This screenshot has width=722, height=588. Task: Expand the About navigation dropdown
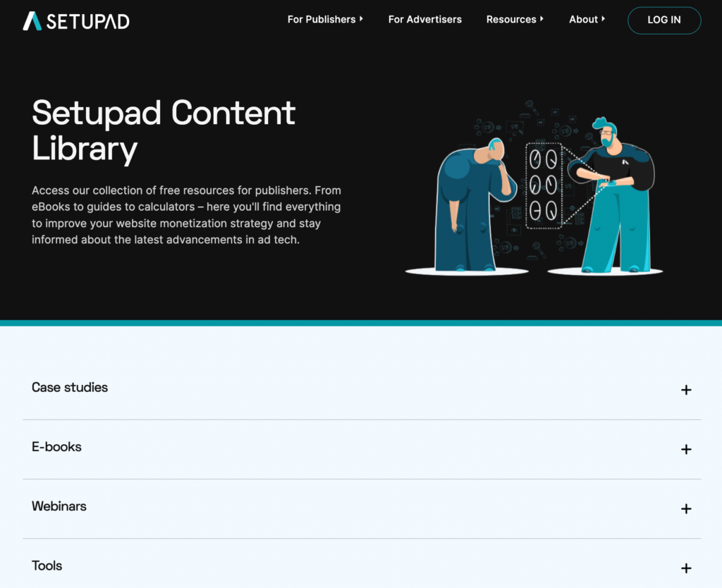[x=586, y=20]
